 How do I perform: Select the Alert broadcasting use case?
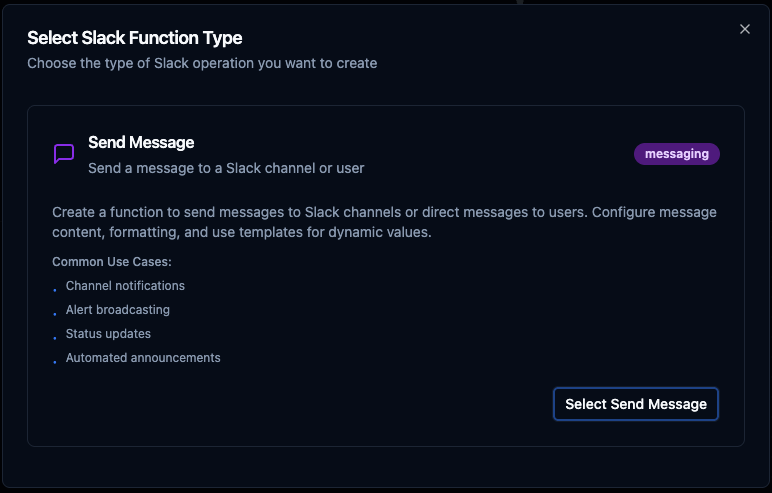(x=118, y=310)
